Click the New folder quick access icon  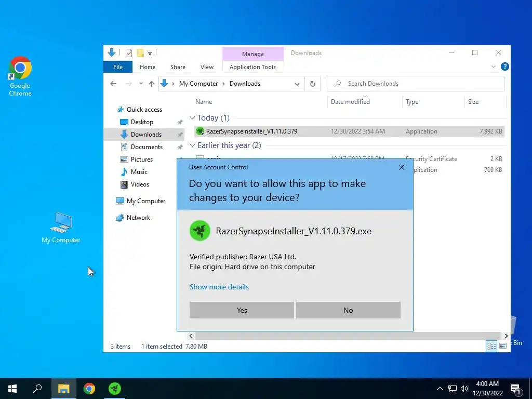point(140,53)
